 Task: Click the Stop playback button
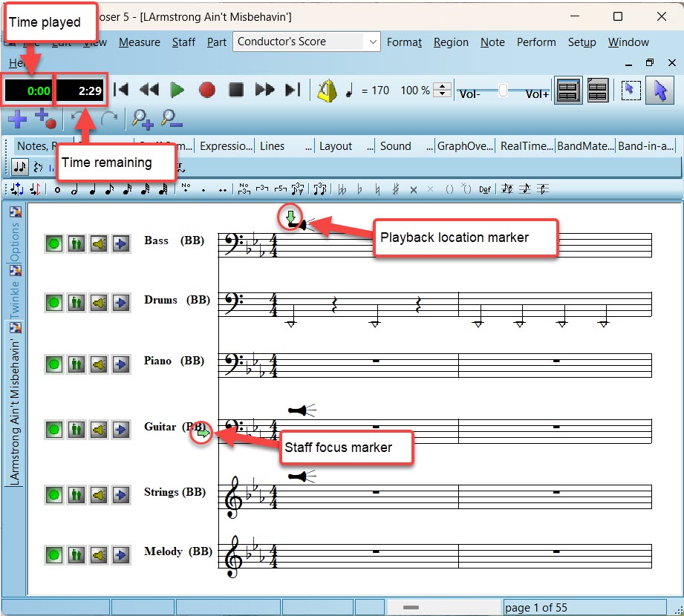pos(236,91)
